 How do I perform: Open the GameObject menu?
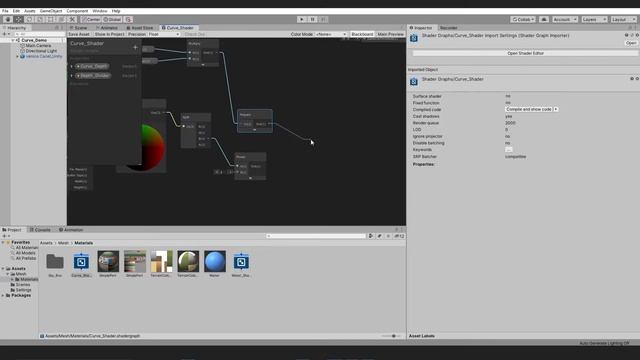(x=51, y=11)
